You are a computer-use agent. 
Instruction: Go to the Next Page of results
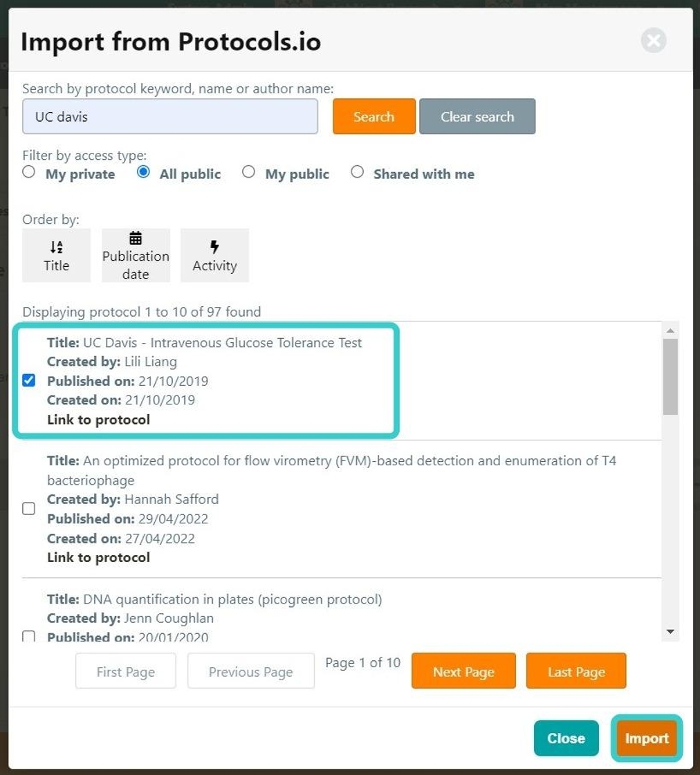click(463, 671)
